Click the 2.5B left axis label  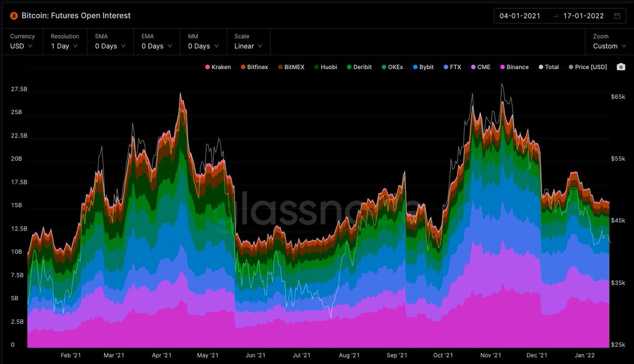pos(18,322)
